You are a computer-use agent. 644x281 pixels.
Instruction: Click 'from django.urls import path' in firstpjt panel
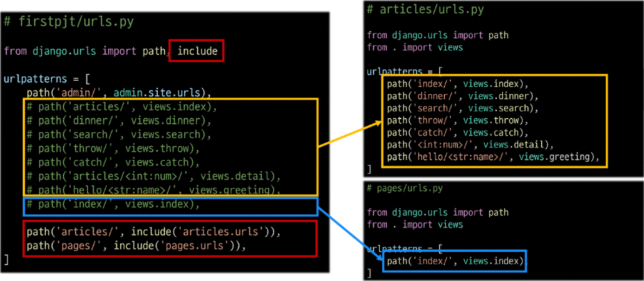[85, 51]
